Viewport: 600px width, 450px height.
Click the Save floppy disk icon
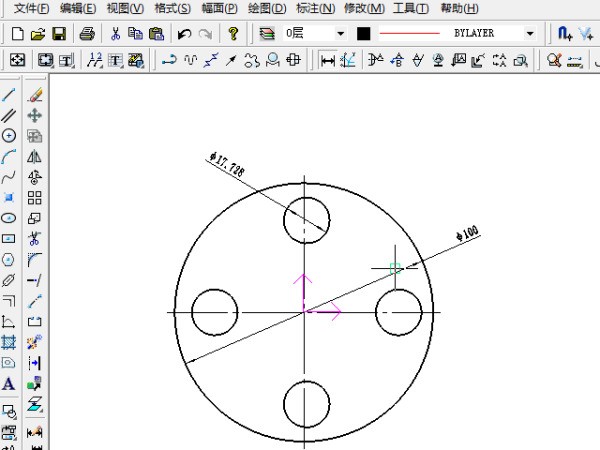tap(59, 33)
